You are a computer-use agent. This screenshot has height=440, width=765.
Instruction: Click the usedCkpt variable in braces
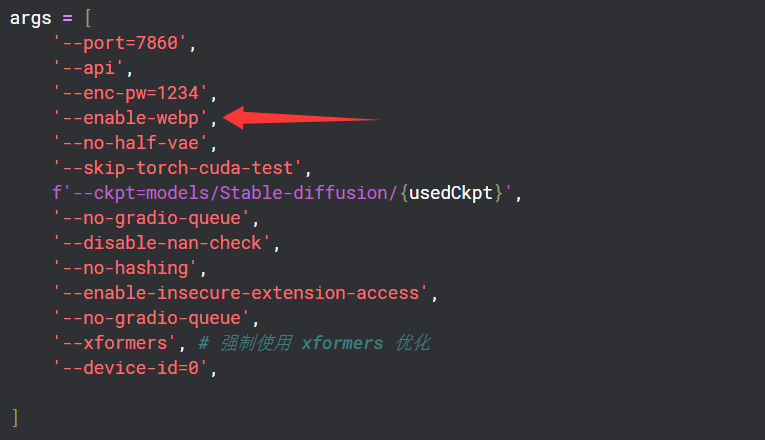tap(452, 193)
